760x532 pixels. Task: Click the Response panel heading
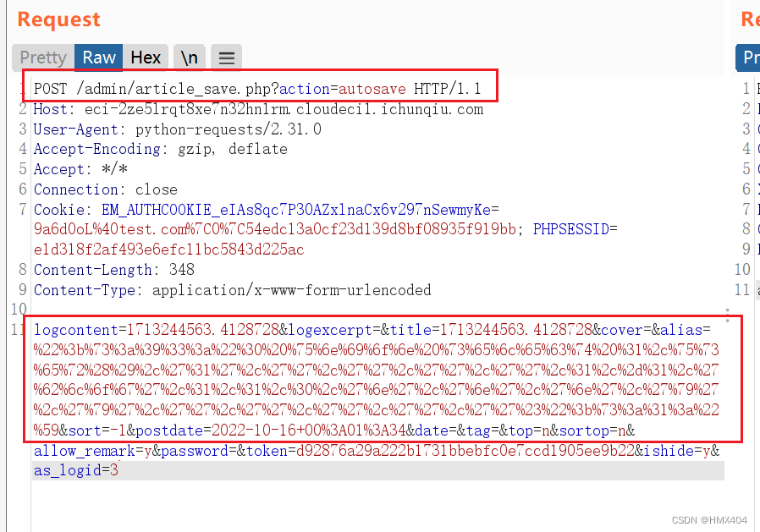[x=750, y=19]
